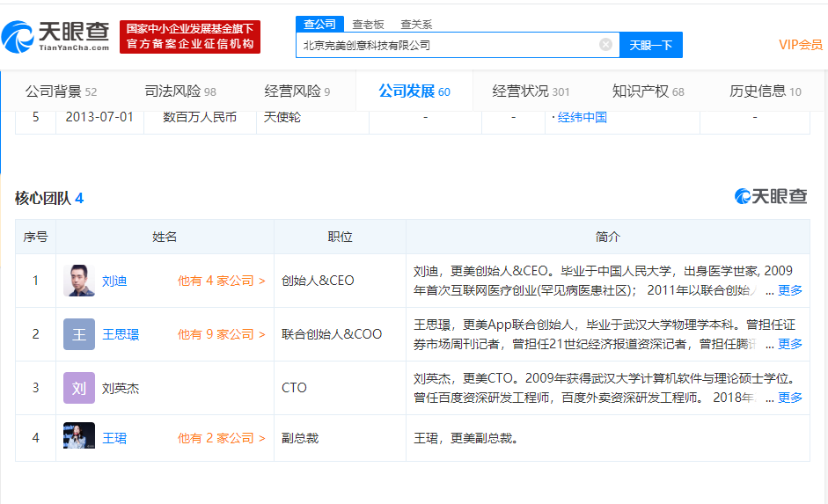
Task: View 王珺's 2 companies
Action: pos(221,438)
